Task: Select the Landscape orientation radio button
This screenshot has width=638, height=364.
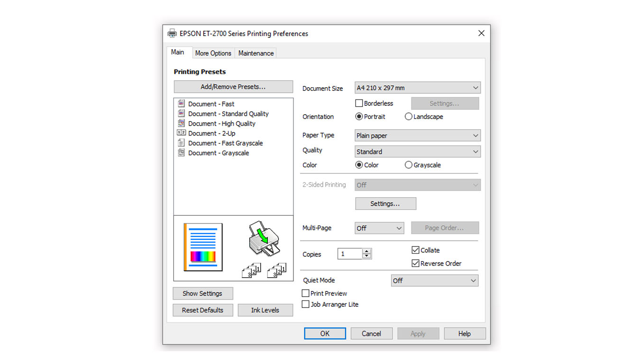Action: [408, 117]
